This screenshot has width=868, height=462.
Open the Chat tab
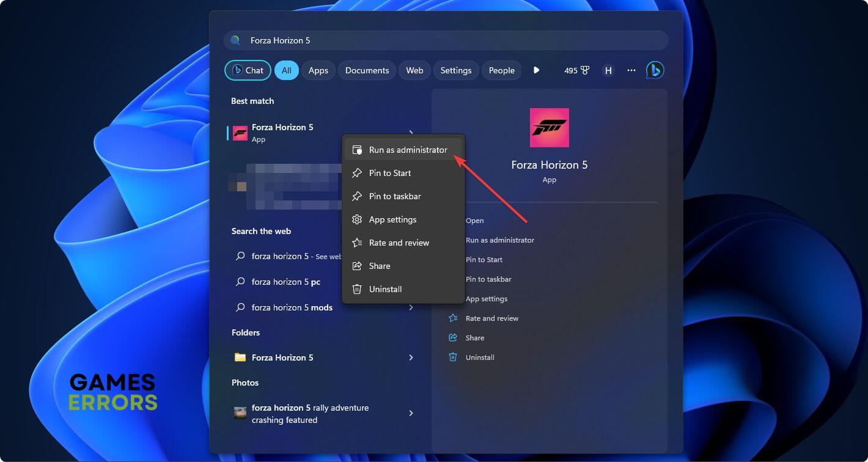tap(248, 70)
